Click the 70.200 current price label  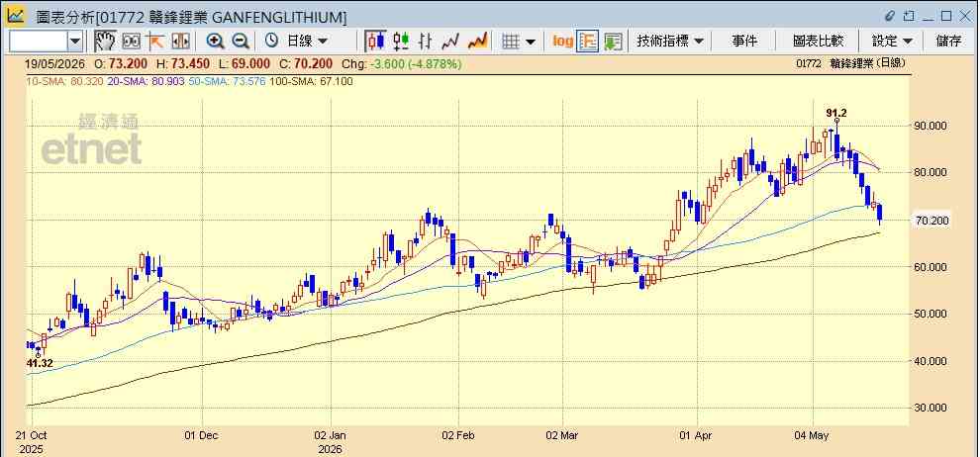pyautogui.click(x=931, y=221)
